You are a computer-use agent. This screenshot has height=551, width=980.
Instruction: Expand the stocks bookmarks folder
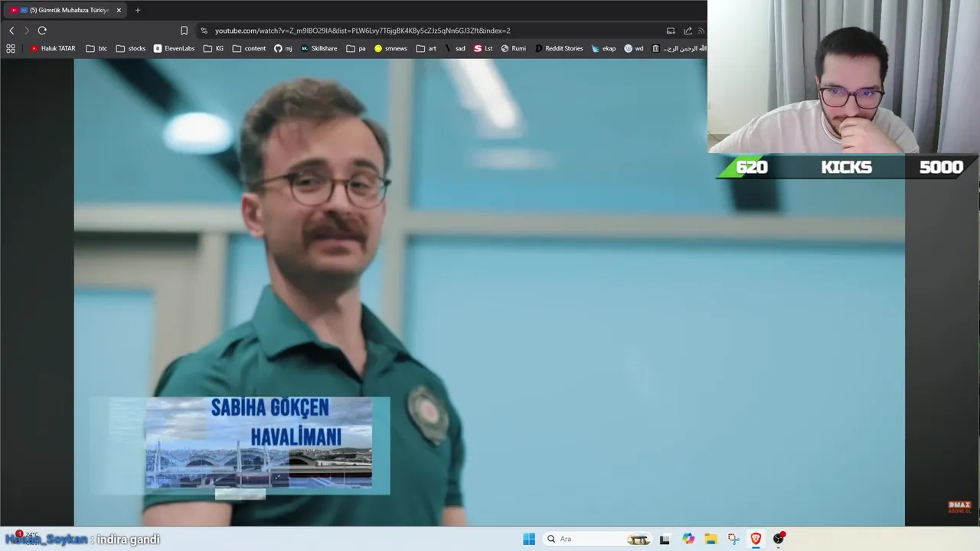point(131,48)
